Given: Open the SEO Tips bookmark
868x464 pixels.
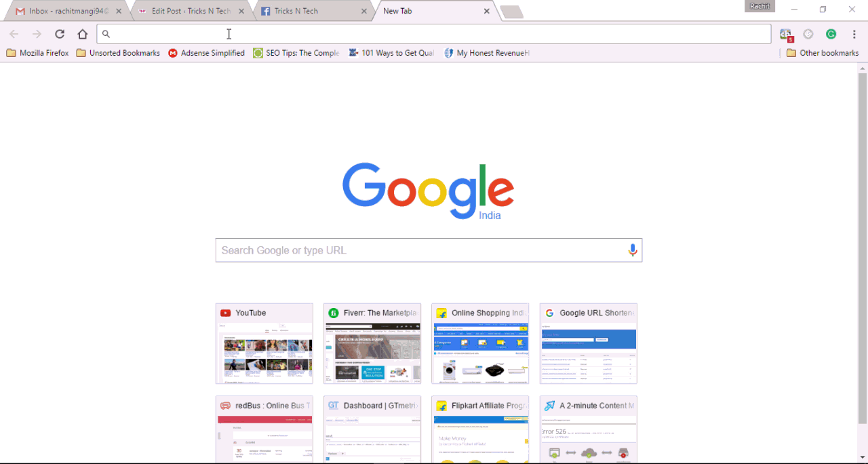Looking at the screenshot, I should tap(296, 53).
